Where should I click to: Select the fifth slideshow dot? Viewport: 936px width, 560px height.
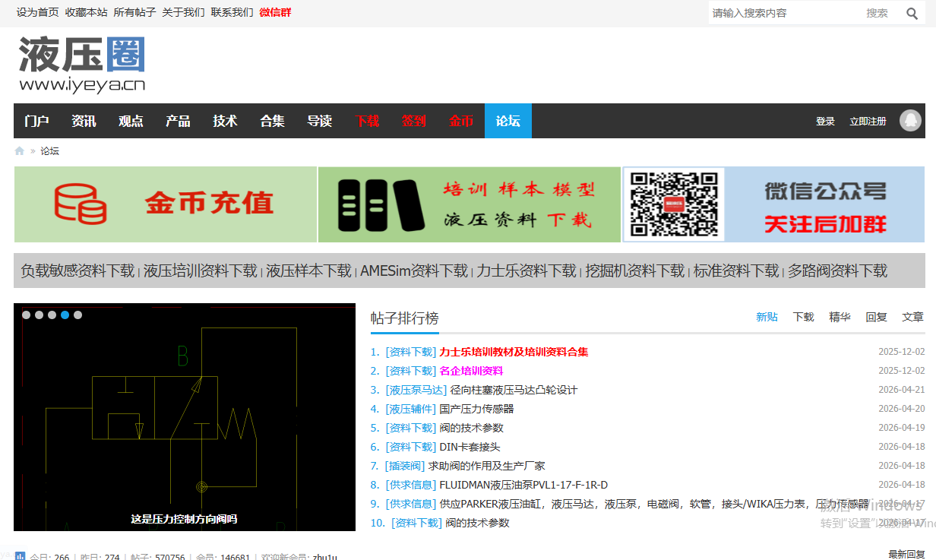(x=77, y=315)
